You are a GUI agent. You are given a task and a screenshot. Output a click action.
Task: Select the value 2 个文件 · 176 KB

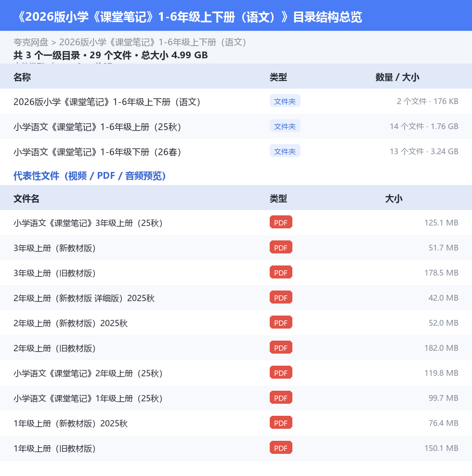pos(427,101)
